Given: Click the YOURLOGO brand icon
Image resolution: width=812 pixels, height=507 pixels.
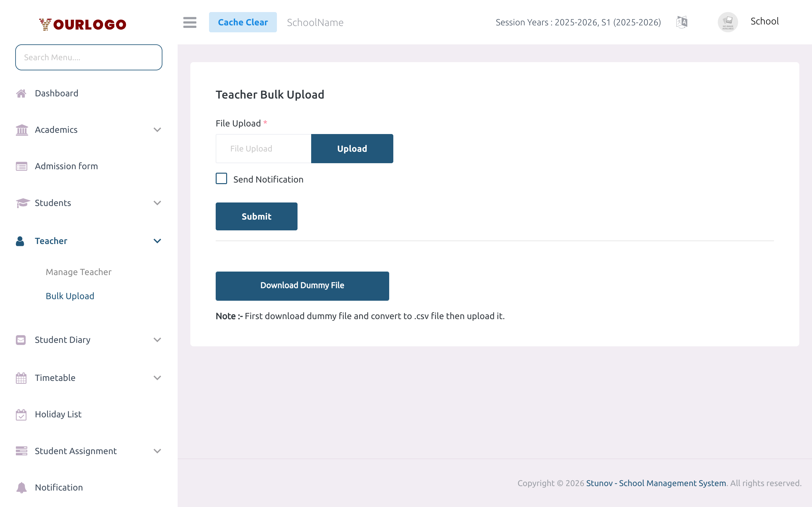Looking at the screenshot, I should click(x=45, y=23).
